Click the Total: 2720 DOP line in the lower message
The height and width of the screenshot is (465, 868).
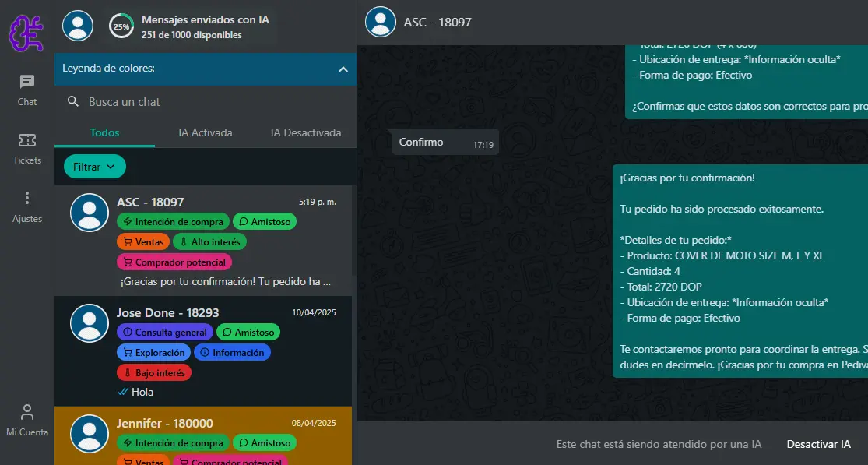[660, 287]
